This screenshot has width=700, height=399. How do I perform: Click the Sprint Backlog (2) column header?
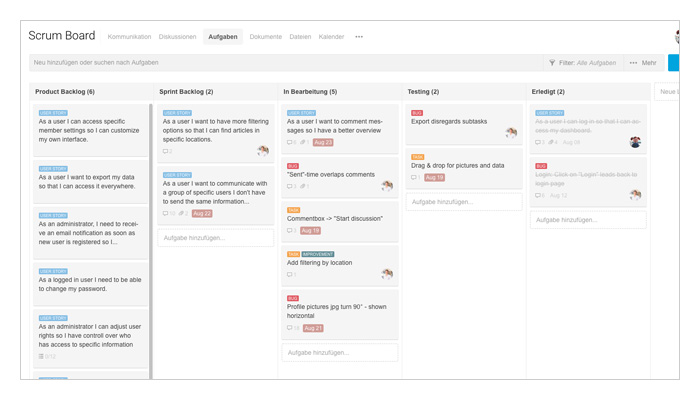186,91
